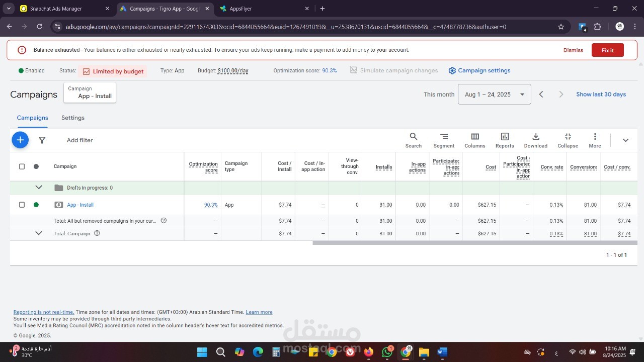The height and width of the screenshot is (362, 644).
Task: Click the help icon beside Total: Campaign
Action: tap(97, 233)
